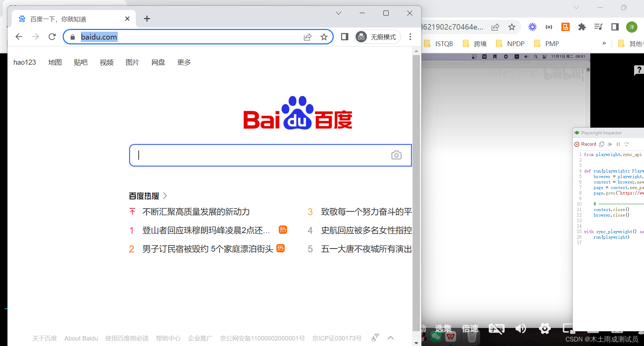The width and height of the screenshot is (644, 346).
Task: Open hot search 登山者回应珠穆朗玛峰凌晨2点还
Action: click(206, 230)
